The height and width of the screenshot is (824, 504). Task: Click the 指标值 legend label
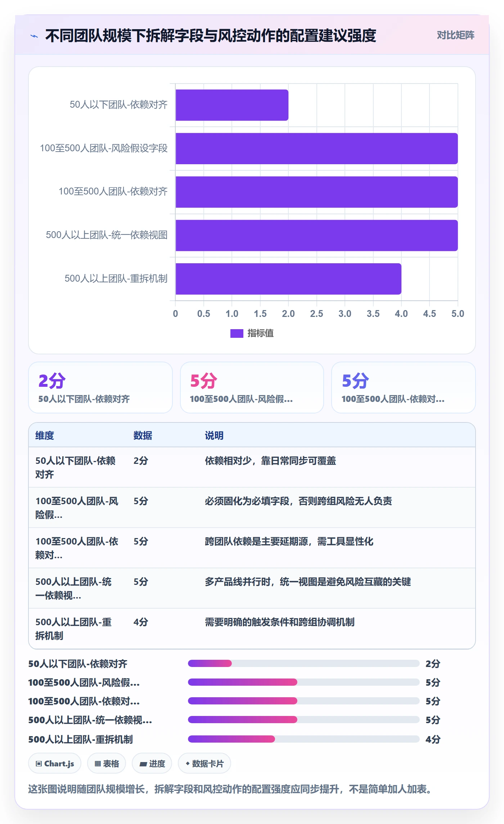tap(260, 333)
